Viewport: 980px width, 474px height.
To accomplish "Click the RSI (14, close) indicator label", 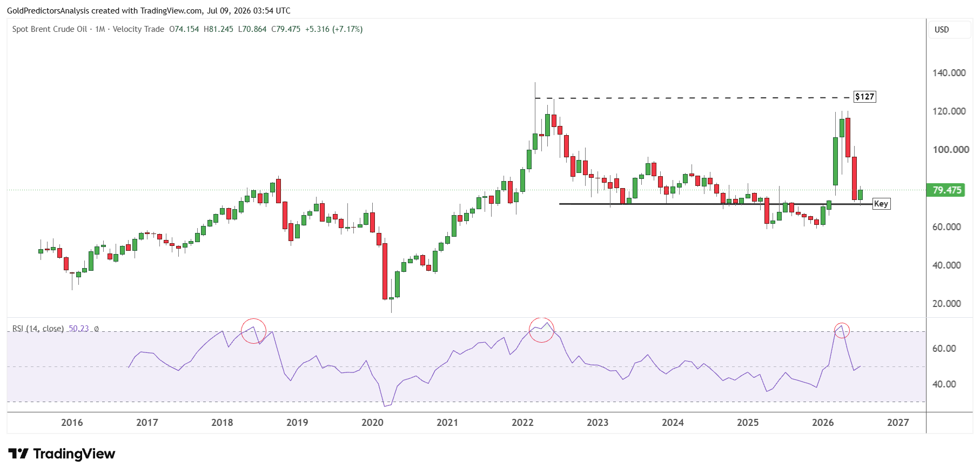I will tap(38, 329).
